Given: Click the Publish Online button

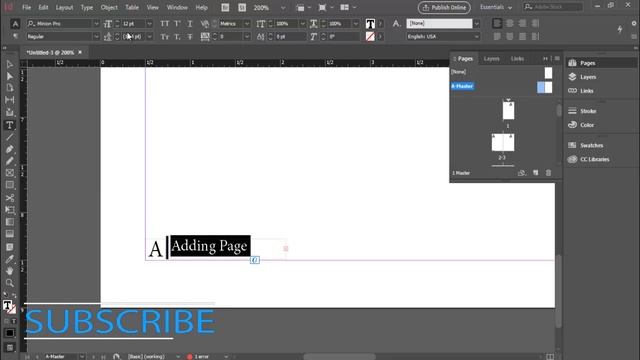Looking at the screenshot, I should 444,7.
